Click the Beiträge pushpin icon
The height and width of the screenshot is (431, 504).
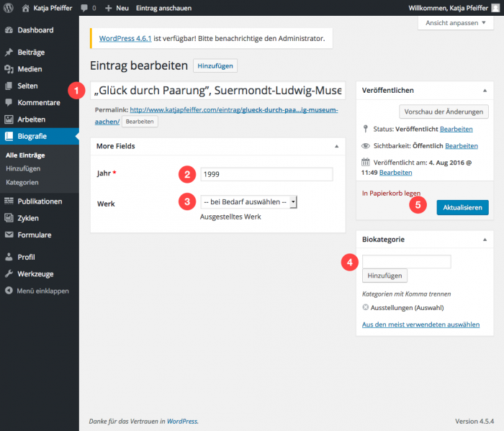click(9, 52)
